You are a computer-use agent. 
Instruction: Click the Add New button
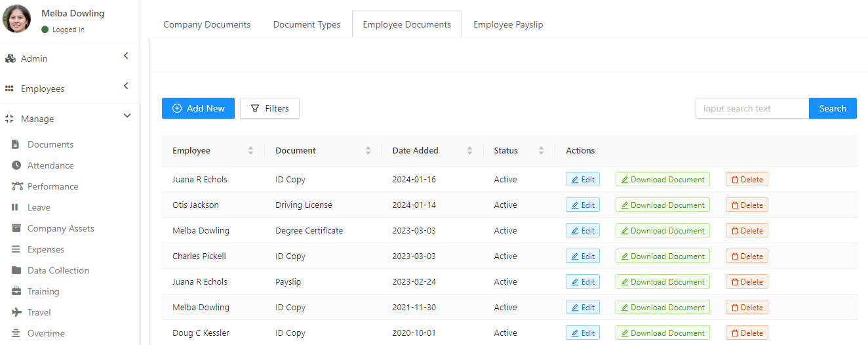[x=198, y=108]
